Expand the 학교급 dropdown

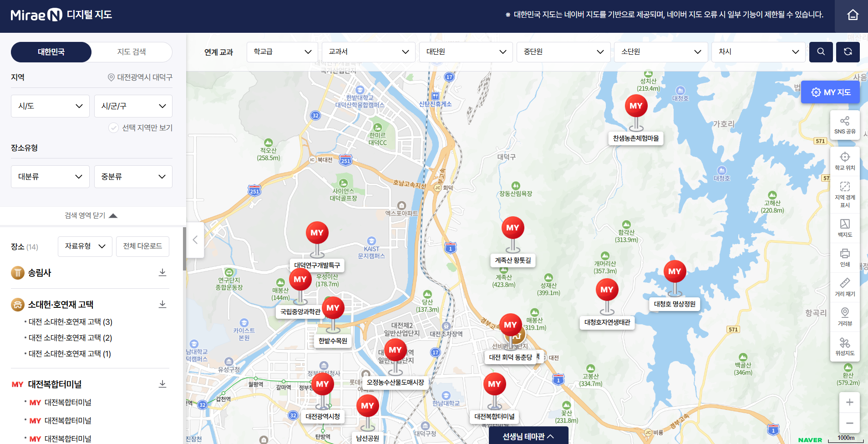282,52
